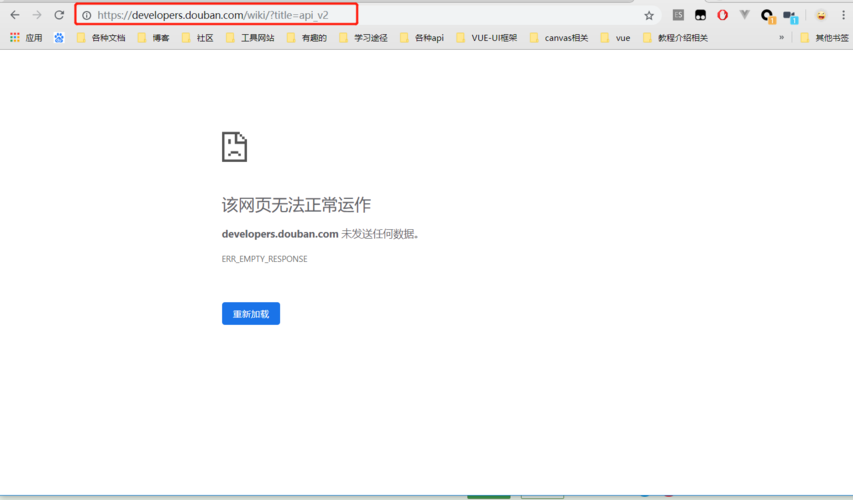853x500 pixels.
Task: Open the Vue devtools extension icon
Action: pos(744,15)
